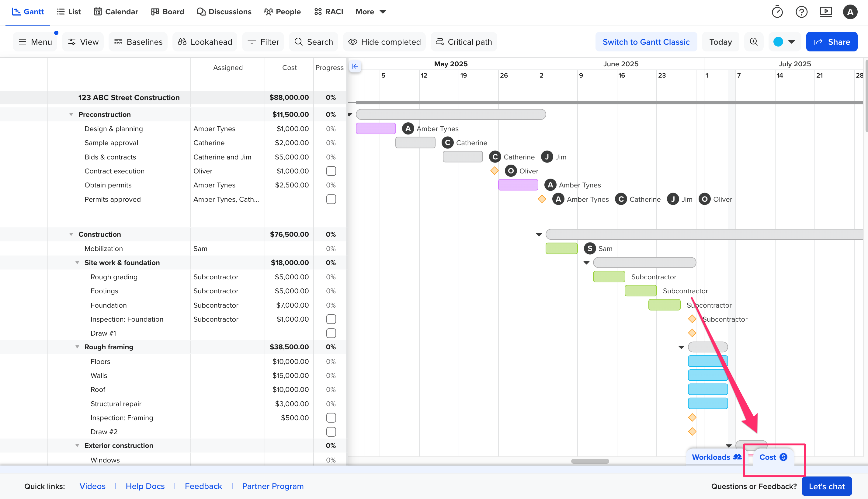Open the video tutorials player icon
Image resolution: width=868 pixels, height=499 pixels.
(825, 12)
